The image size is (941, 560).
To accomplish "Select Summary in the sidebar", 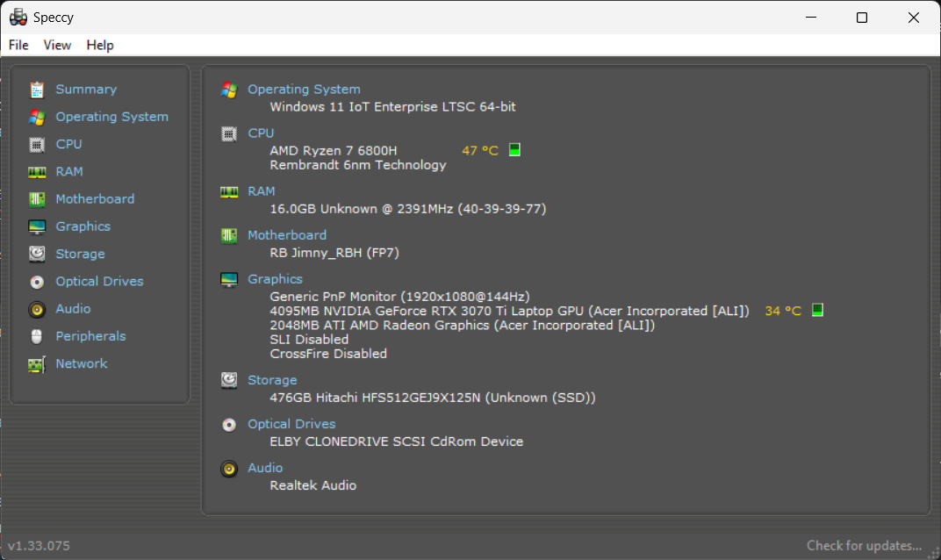I will (x=86, y=90).
